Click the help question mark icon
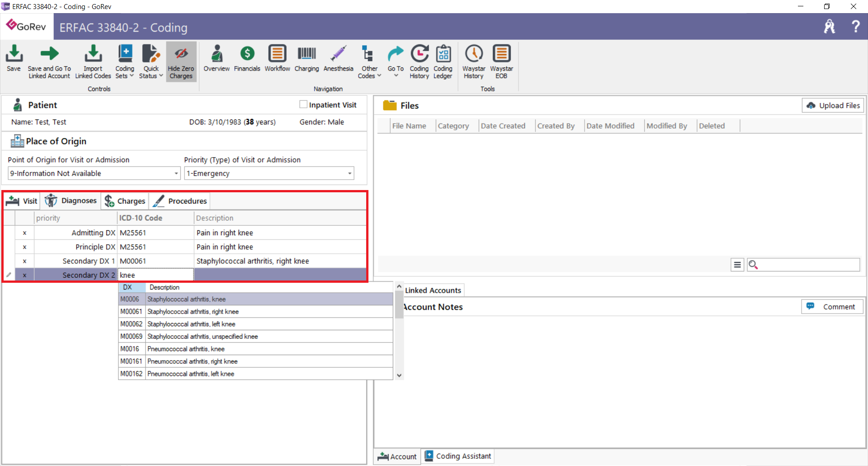This screenshot has width=868, height=466. coord(855,26)
